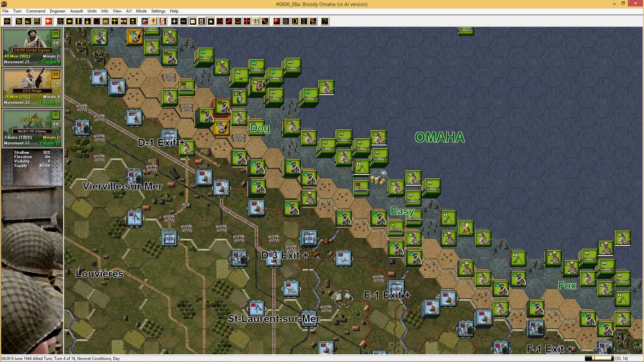Toggle the red diagonal arrow toolbar button

[x=229, y=21]
